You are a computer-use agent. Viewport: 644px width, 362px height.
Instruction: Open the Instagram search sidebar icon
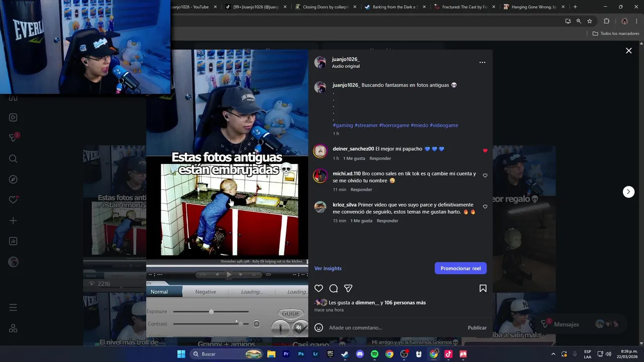tap(13, 159)
